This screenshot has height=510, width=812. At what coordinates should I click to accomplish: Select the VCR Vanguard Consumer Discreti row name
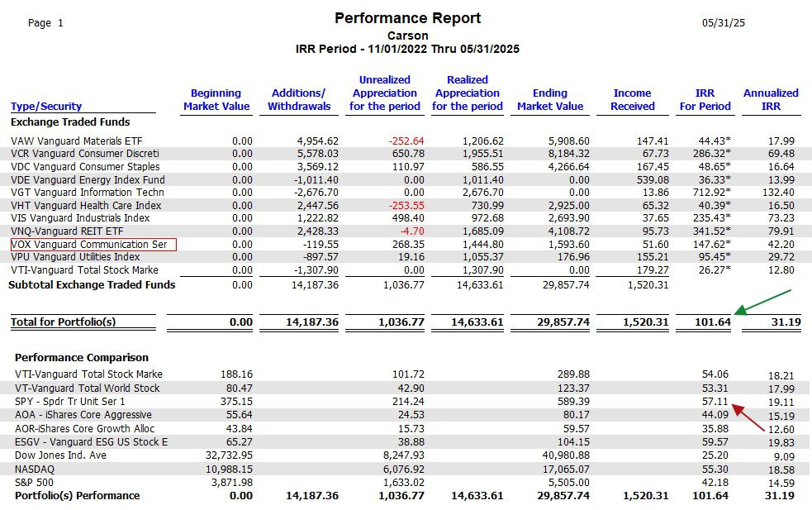coord(85,154)
